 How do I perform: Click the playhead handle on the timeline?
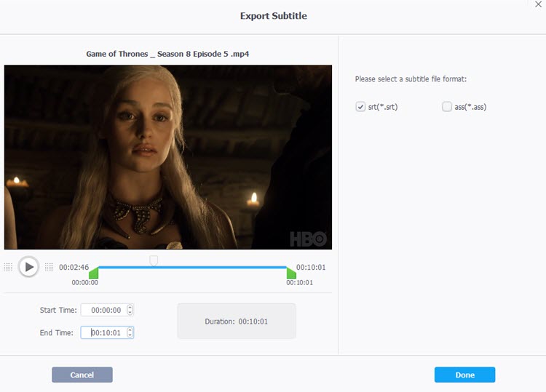tap(154, 260)
